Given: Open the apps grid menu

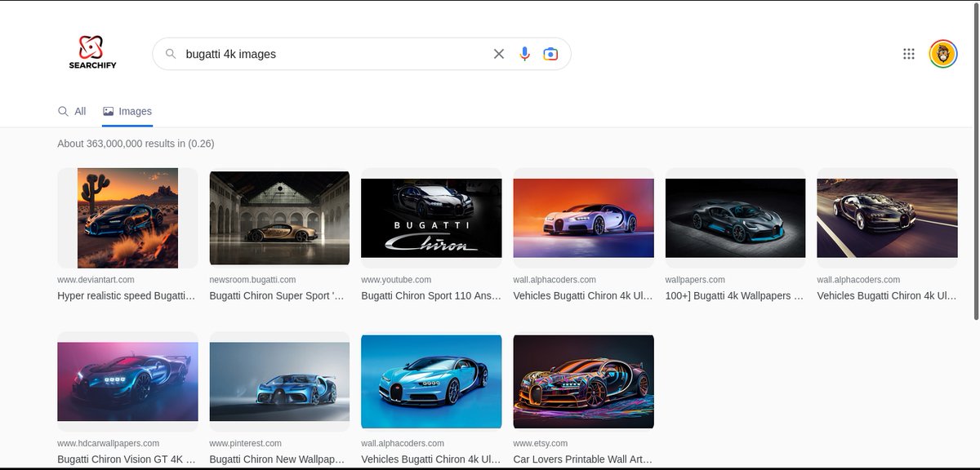Looking at the screenshot, I should (909, 54).
